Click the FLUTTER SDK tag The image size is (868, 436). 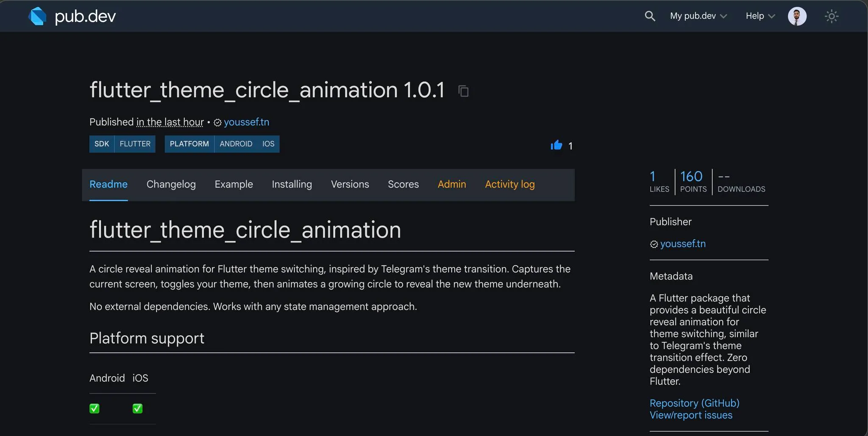coord(135,144)
